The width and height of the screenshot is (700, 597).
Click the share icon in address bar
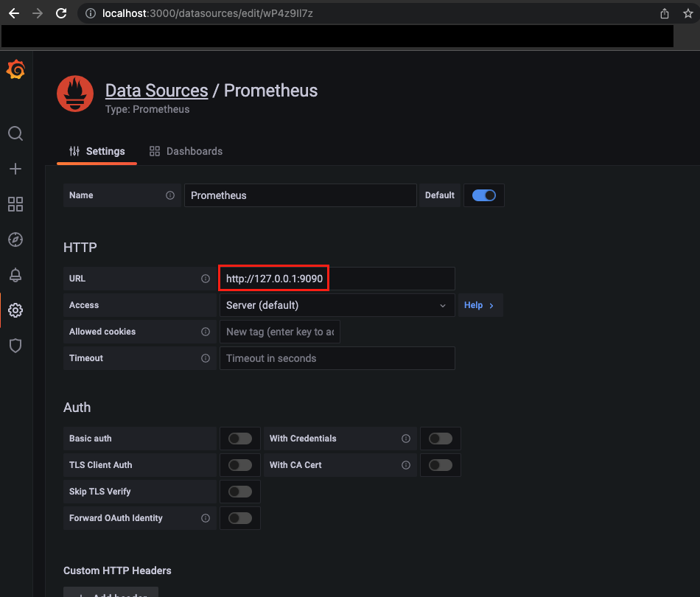click(665, 13)
